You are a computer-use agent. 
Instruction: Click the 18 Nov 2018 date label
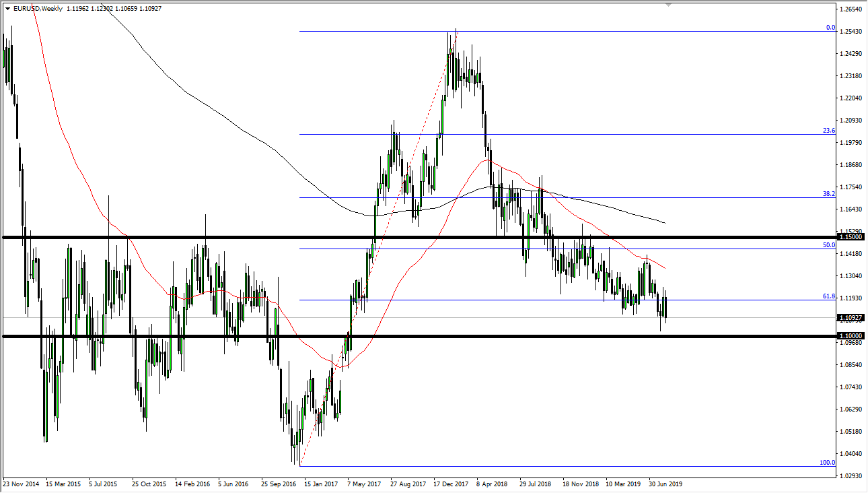580,484
